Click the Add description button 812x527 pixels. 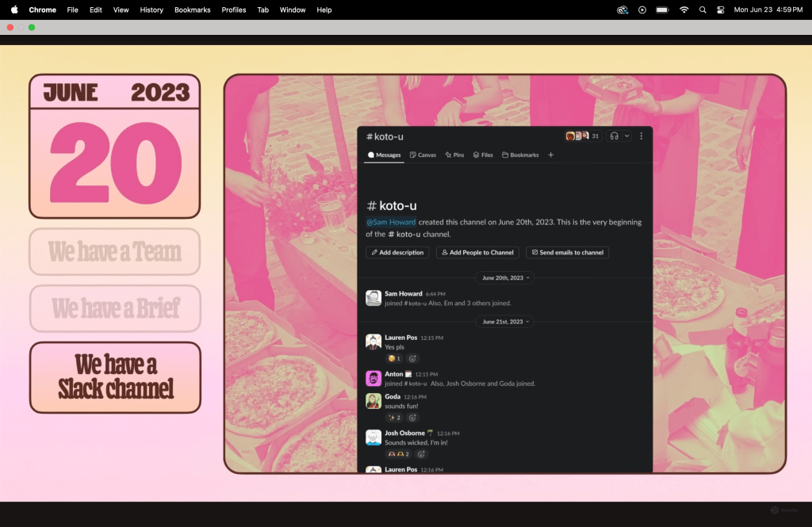(x=397, y=253)
